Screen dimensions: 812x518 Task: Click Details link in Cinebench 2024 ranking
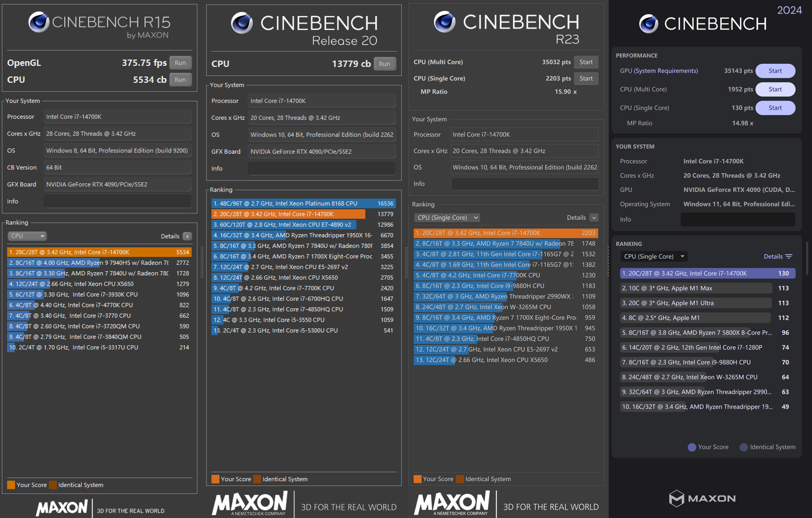click(x=773, y=256)
